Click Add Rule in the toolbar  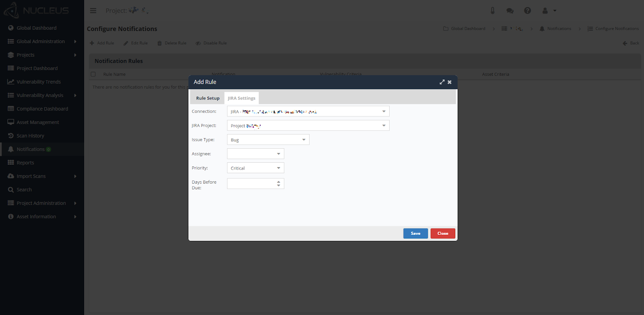point(102,43)
